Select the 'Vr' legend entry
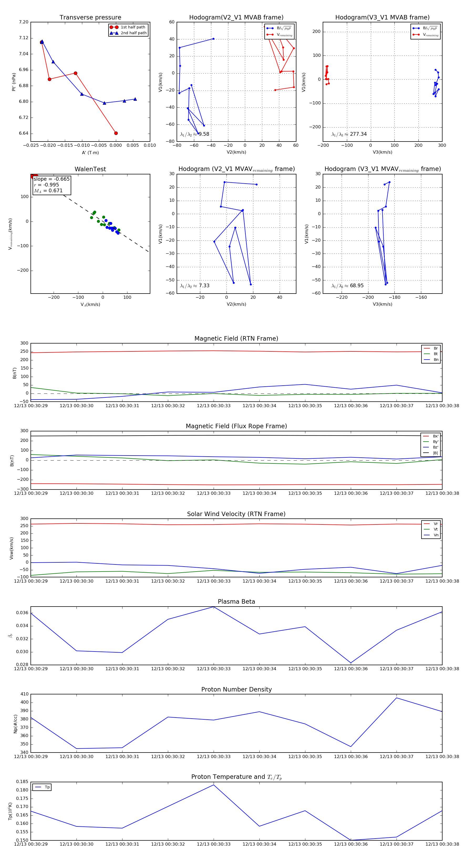The width and height of the screenshot is (473, 868). 431,524
